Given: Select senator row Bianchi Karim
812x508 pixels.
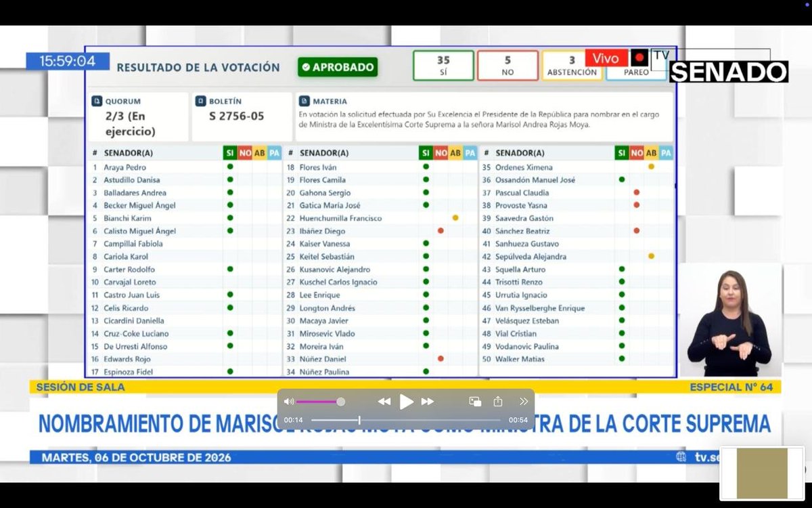Looking at the screenshot, I should coord(184,218).
